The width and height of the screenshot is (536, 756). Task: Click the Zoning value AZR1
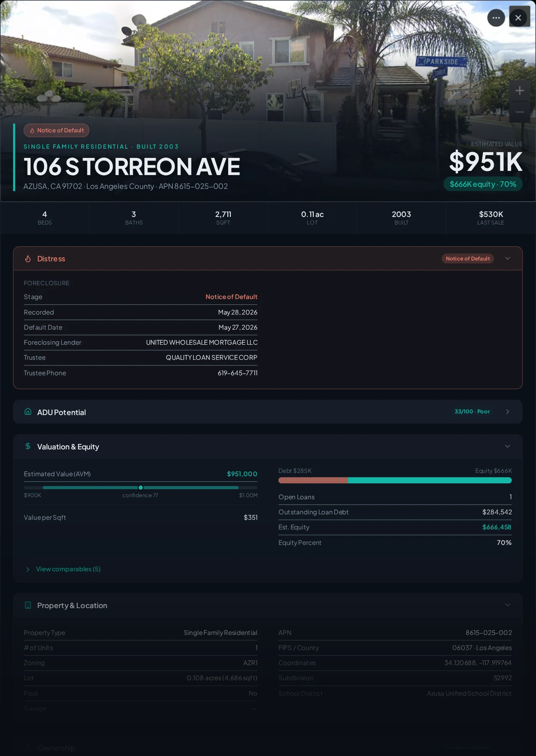point(250,663)
